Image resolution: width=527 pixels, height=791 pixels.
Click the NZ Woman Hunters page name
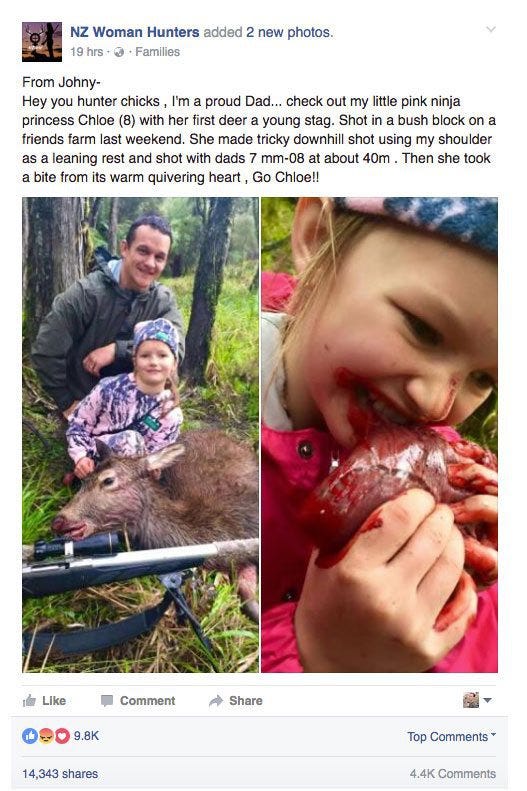pos(135,32)
